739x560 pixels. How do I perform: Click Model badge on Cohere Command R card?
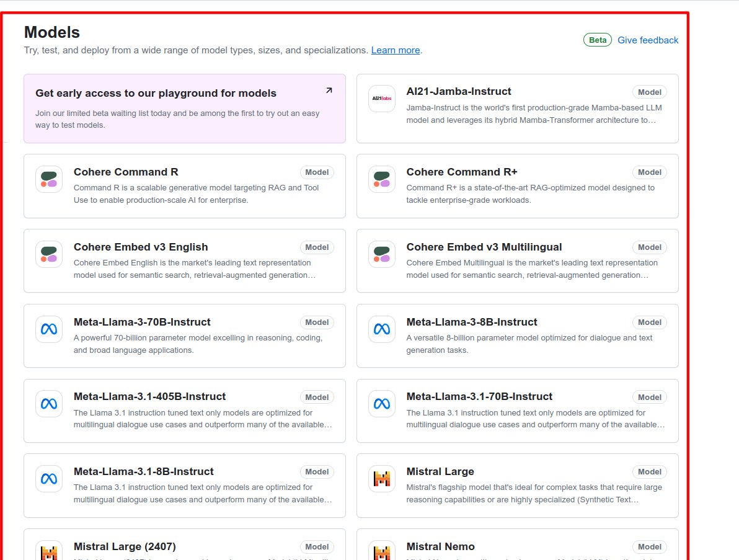(x=317, y=172)
